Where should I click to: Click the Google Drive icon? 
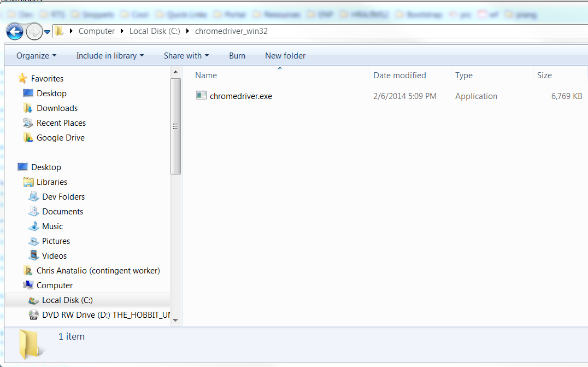tap(28, 138)
